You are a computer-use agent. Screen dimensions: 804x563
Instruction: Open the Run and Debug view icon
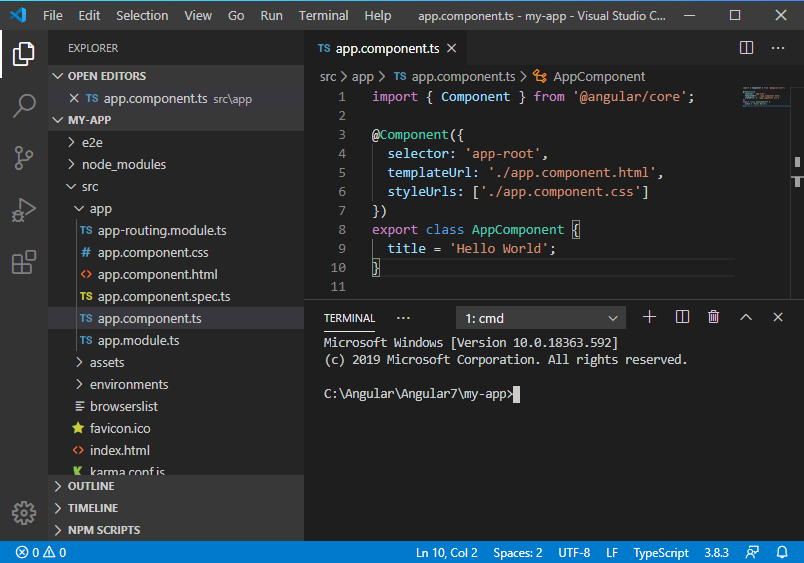[24, 210]
